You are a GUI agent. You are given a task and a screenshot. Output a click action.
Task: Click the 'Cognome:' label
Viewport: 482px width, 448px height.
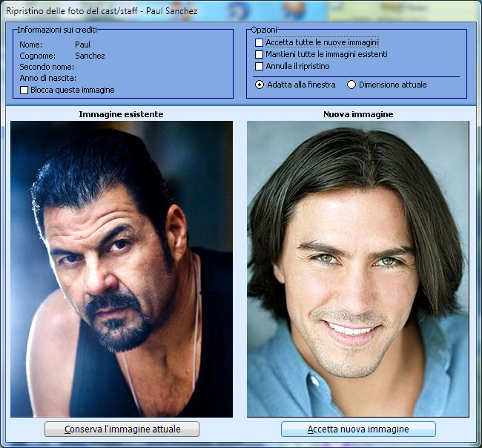(x=38, y=56)
